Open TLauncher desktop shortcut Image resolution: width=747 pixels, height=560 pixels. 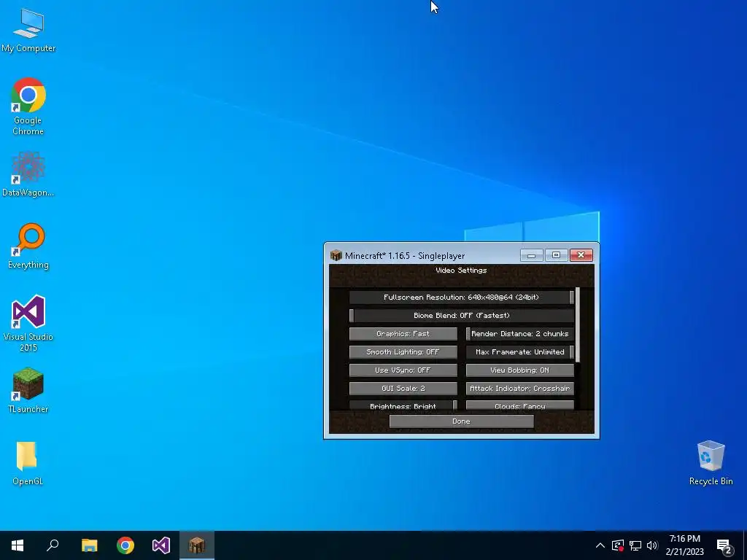pyautogui.click(x=28, y=391)
